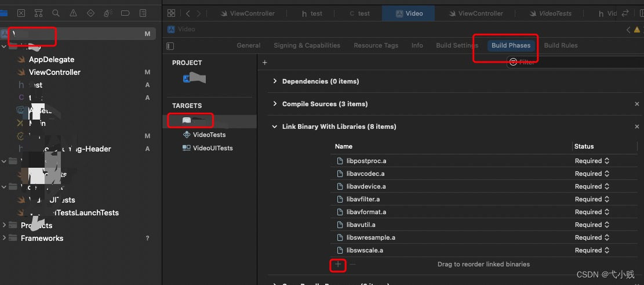The width and height of the screenshot is (644, 285).
Task: Switch to the General tab
Action: 249,46
